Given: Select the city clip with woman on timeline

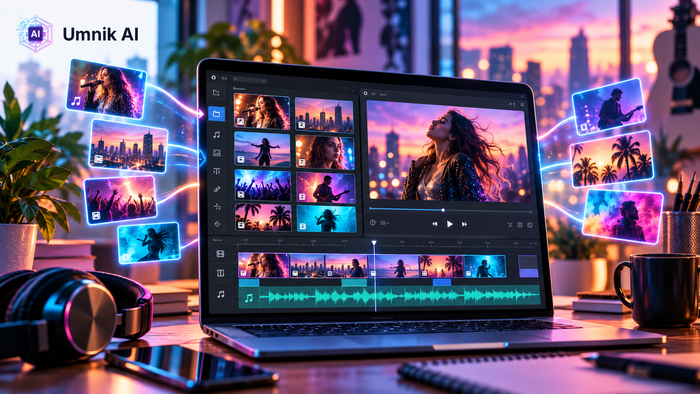Looking at the screenshot, I should (x=346, y=266).
